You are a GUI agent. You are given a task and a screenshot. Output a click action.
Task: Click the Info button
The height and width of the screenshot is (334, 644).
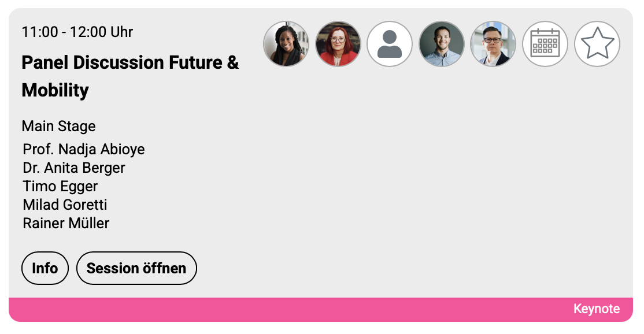[x=45, y=268]
